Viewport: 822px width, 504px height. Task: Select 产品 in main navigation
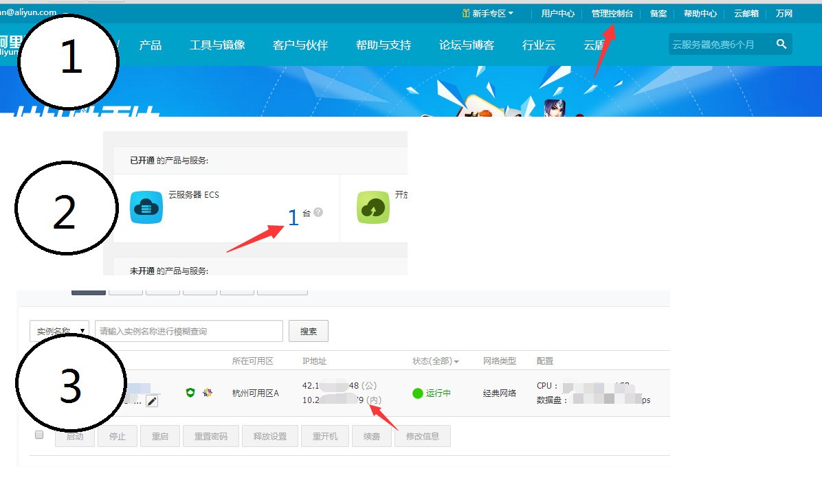coord(151,45)
